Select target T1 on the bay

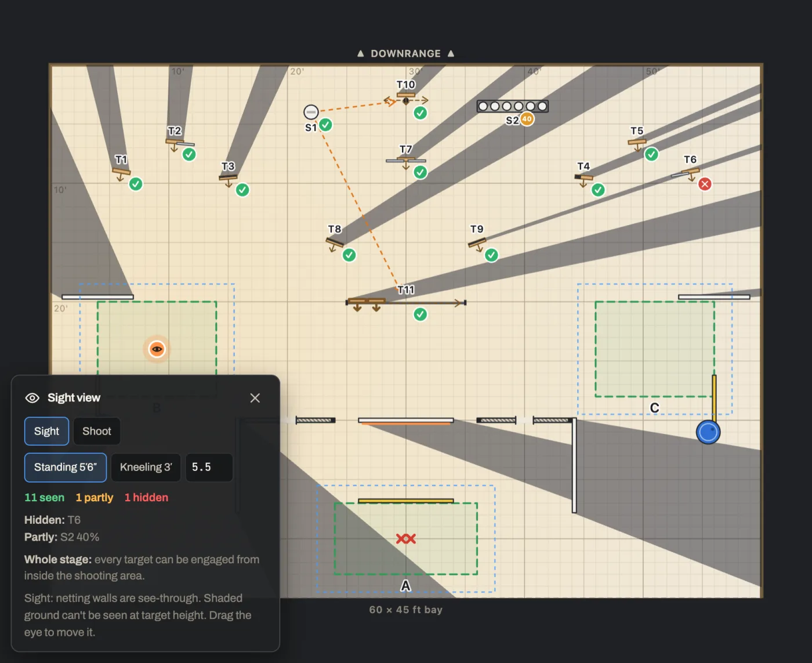tap(121, 172)
